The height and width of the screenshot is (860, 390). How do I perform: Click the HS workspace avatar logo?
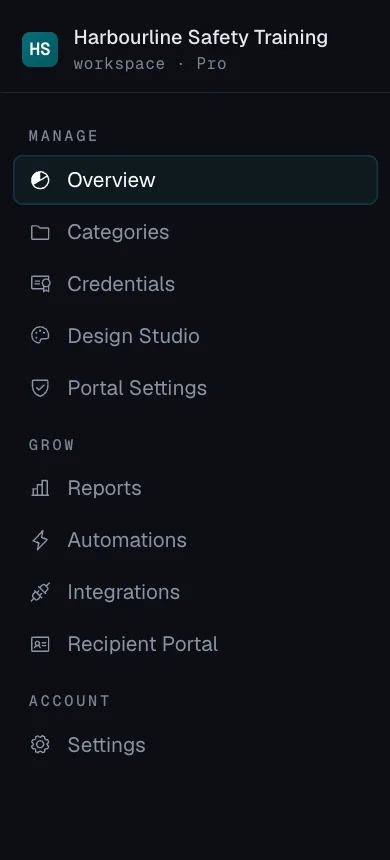pos(40,49)
